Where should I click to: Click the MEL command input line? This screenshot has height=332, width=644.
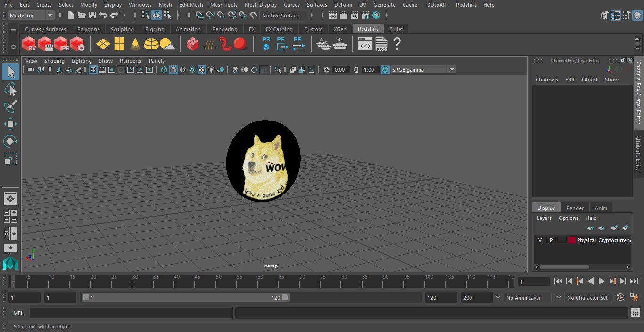coord(131,313)
